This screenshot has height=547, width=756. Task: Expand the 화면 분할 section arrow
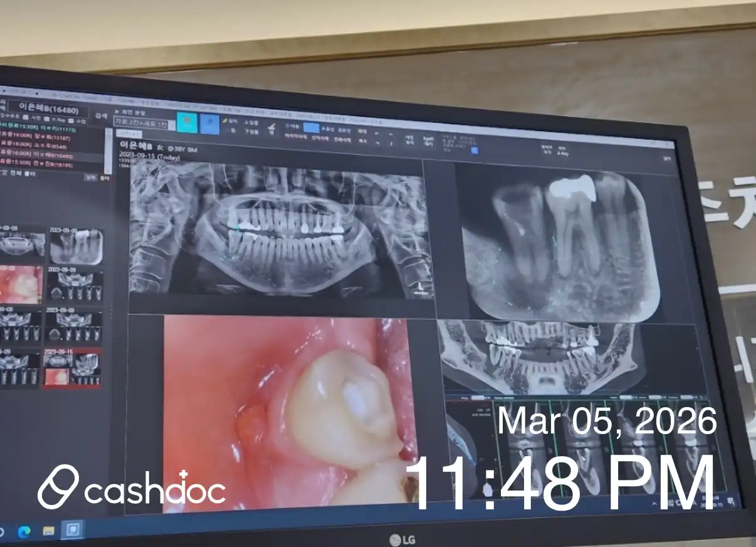[117, 111]
